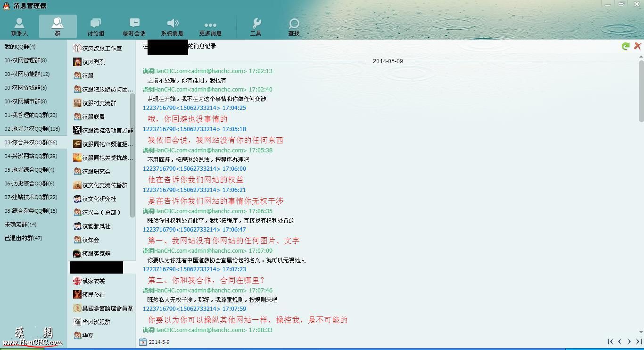Viewport: 644px width, 350px height.
Task: Open 临时会话 temporary conversations
Action: click(134, 27)
